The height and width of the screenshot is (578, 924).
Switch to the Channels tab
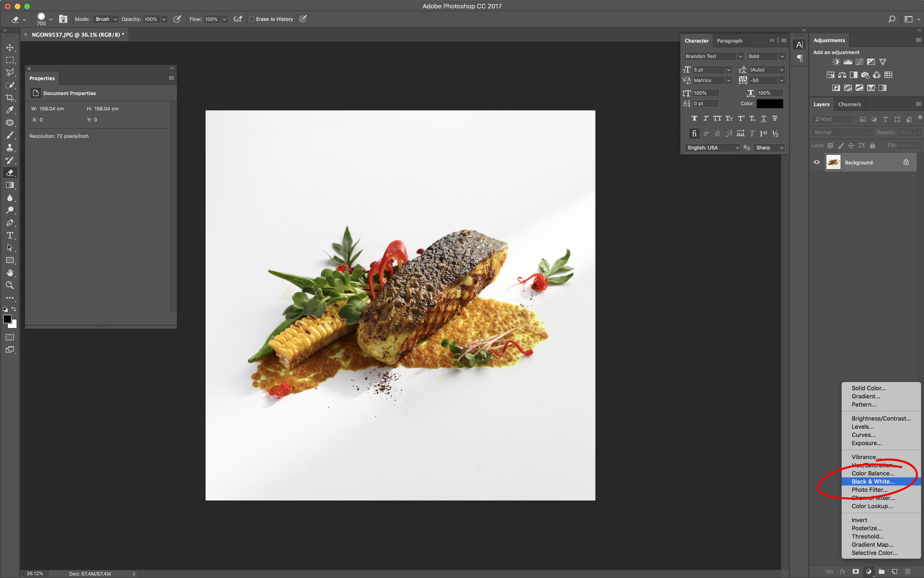[849, 104]
